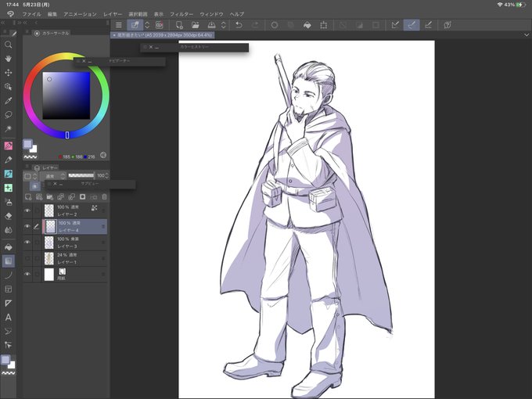This screenshot has width=532, height=399.
Task: Click the Delete layer trash icon
Action: [x=105, y=197]
